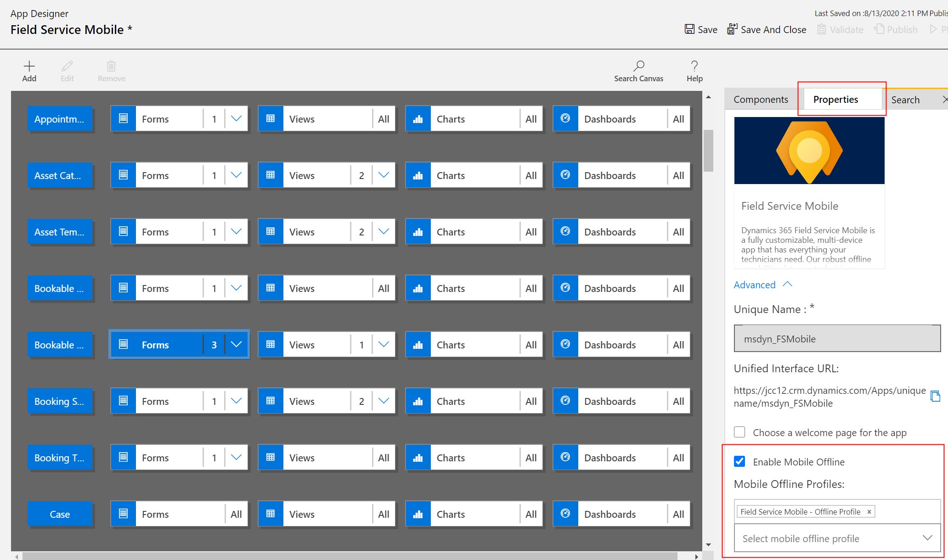The width and height of the screenshot is (948, 560).
Task: Click scroll down arrow of canvas
Action: 708,545
